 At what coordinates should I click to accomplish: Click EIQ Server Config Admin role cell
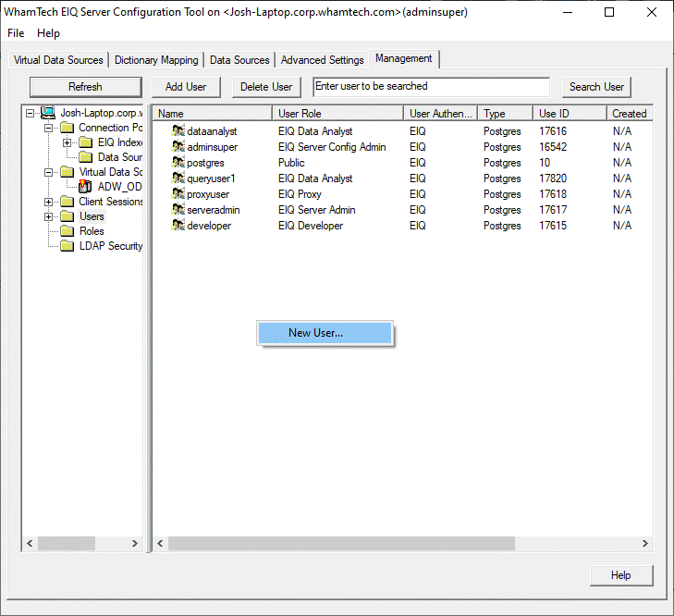coord(332,147)
